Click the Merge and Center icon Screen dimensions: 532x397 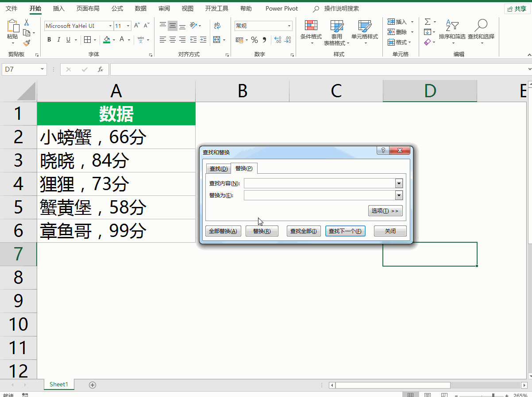[x=216, y=40]
